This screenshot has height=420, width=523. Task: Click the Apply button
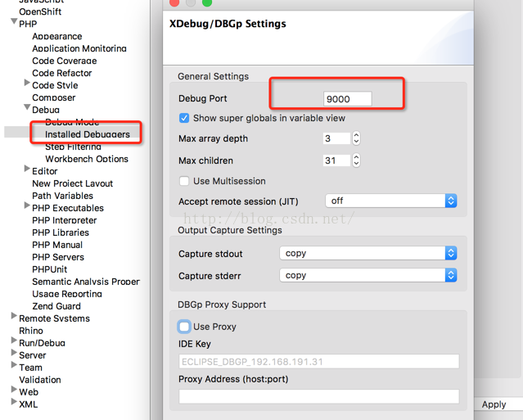tap(494, 404)
